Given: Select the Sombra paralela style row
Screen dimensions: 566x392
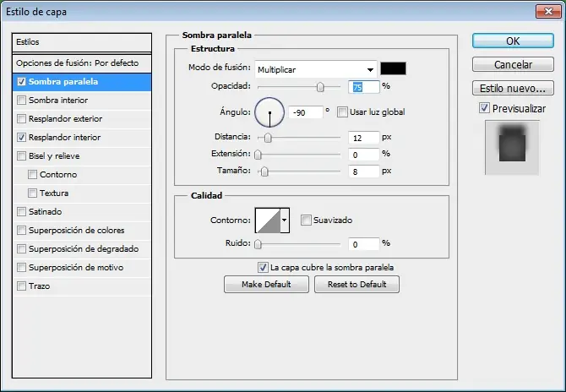Looking at the screenshot, I should pos(82,82).
